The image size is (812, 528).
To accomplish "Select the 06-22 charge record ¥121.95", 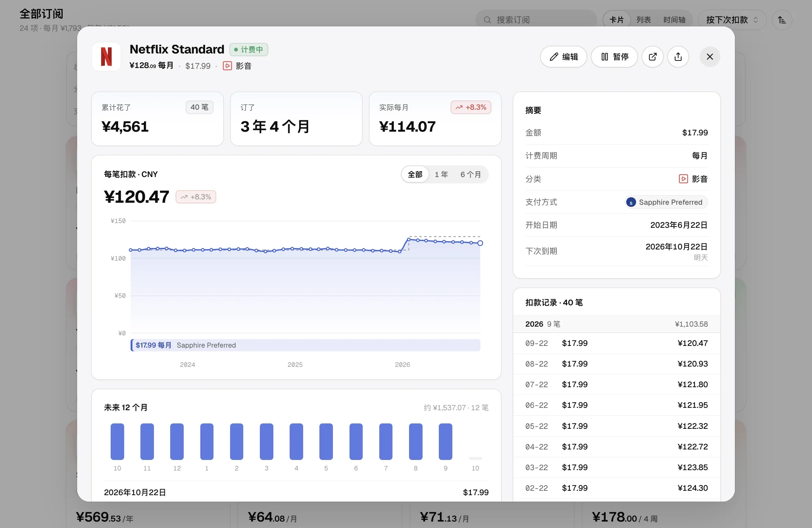I will click(x=616, y=405).
